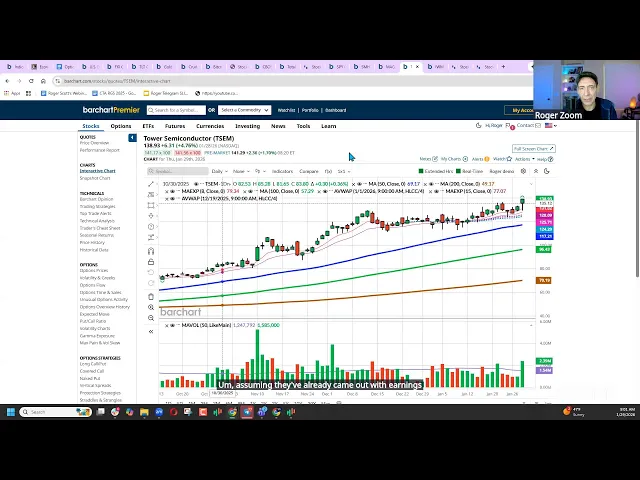Hide the MA (100, Close) line
This screenshot has width=640, height=480.
[x=250, y=191]
